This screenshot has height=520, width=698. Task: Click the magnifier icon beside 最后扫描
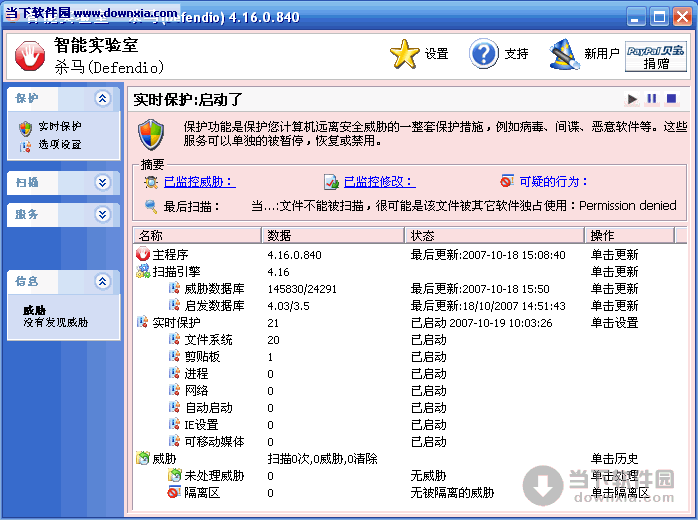(151, 207)
